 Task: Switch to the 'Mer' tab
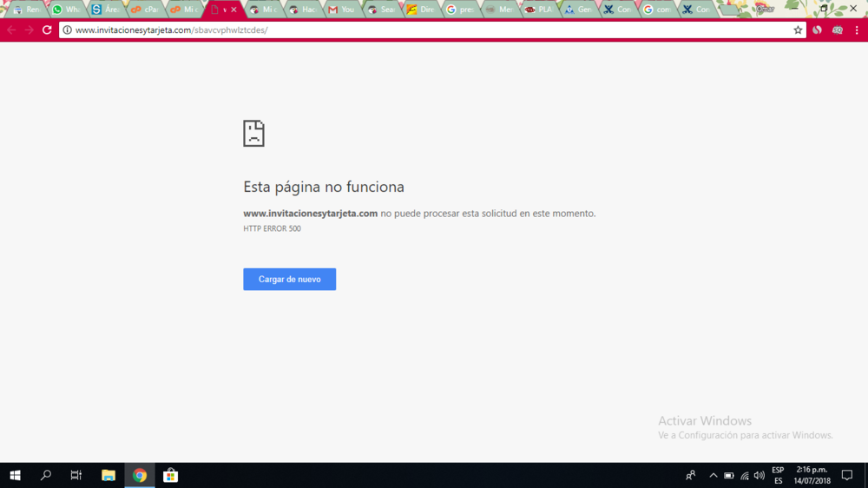pos(499,10)
